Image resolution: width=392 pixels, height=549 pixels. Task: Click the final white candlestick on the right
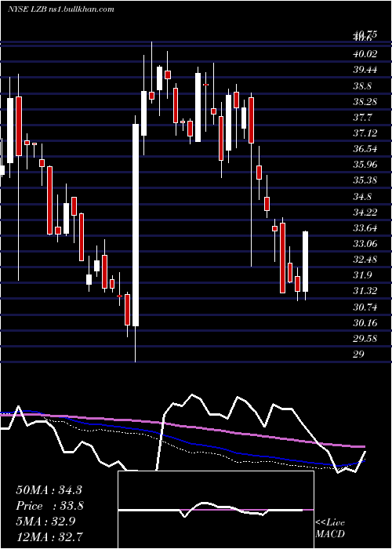305,261
